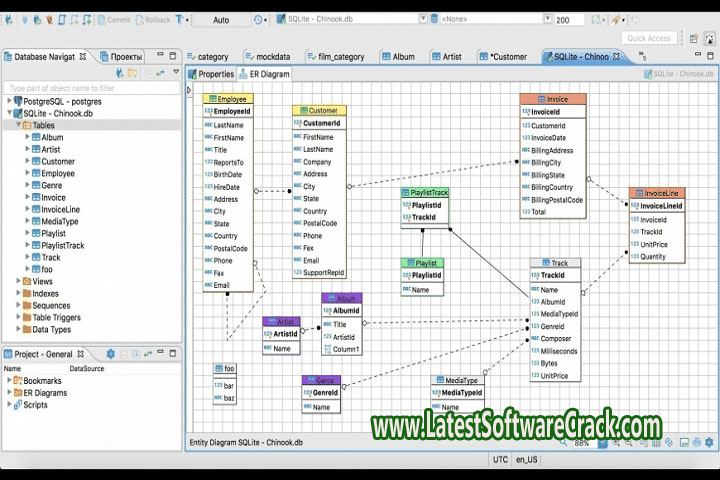Expand the Views folder in navigator
This screenshot has height=480, width=720.
pyautogui.click(x=17, y=281)
